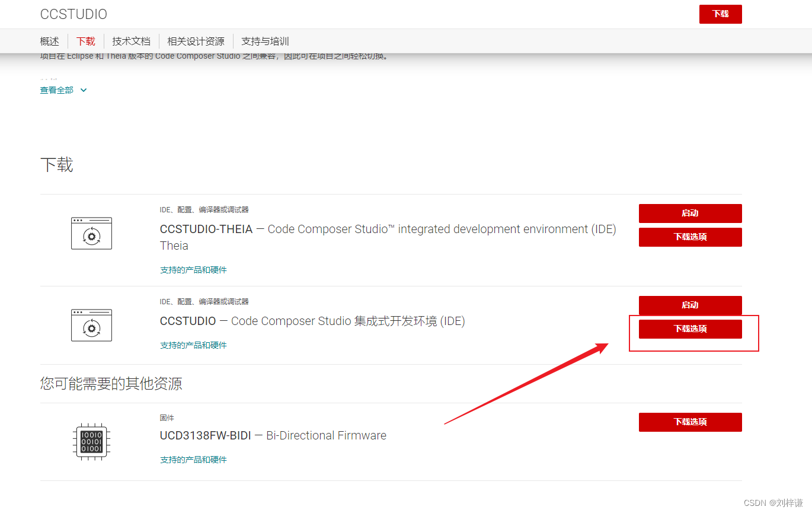Click the red 下载 button in header
812x513 pixels.
click(x=720, y=14)
